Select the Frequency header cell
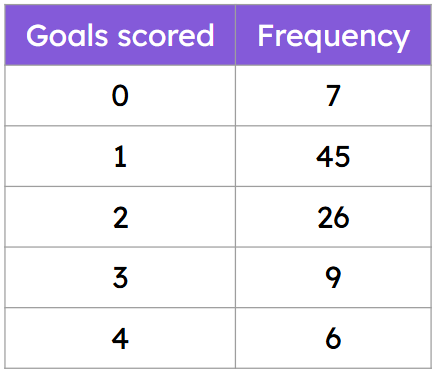Screen dimensions: 438x375 click(333, 35)
